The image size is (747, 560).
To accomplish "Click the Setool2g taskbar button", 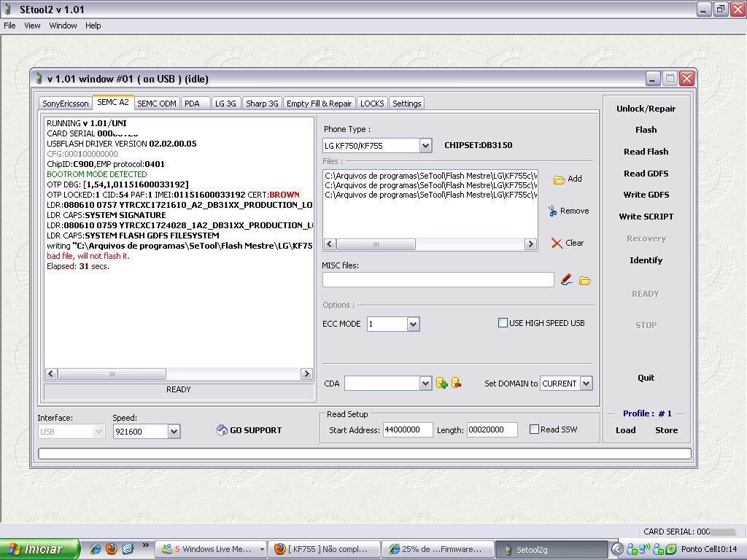I will [x=551, y=549].
